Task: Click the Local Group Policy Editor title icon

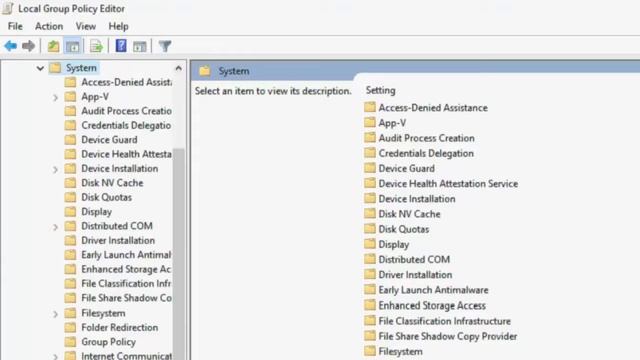Action: coord(8,8)
